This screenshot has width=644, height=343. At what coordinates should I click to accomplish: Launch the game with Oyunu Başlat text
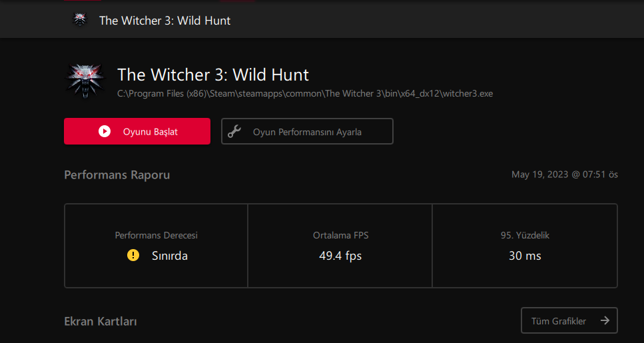tap(151, 132)
